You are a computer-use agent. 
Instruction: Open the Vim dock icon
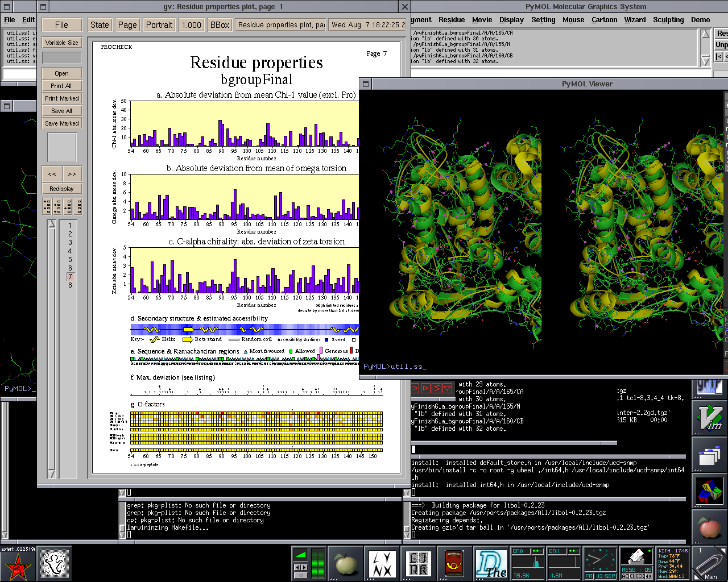(x=709, y=419)
